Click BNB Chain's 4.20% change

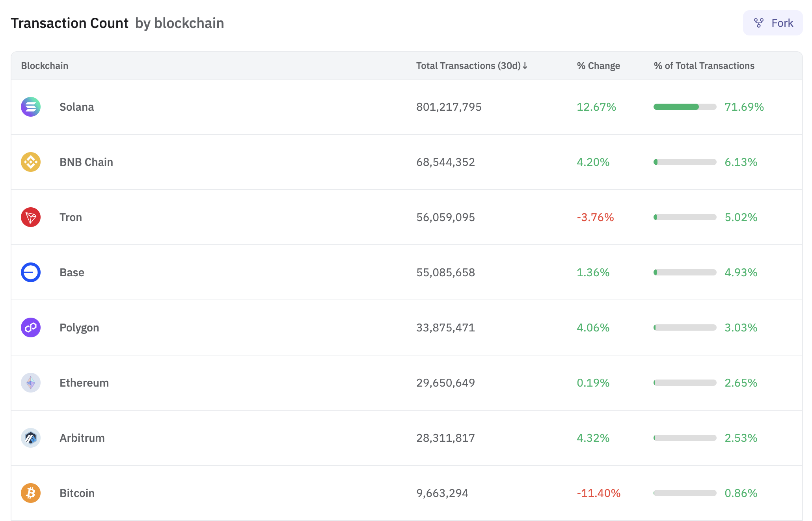pos(593,162)
